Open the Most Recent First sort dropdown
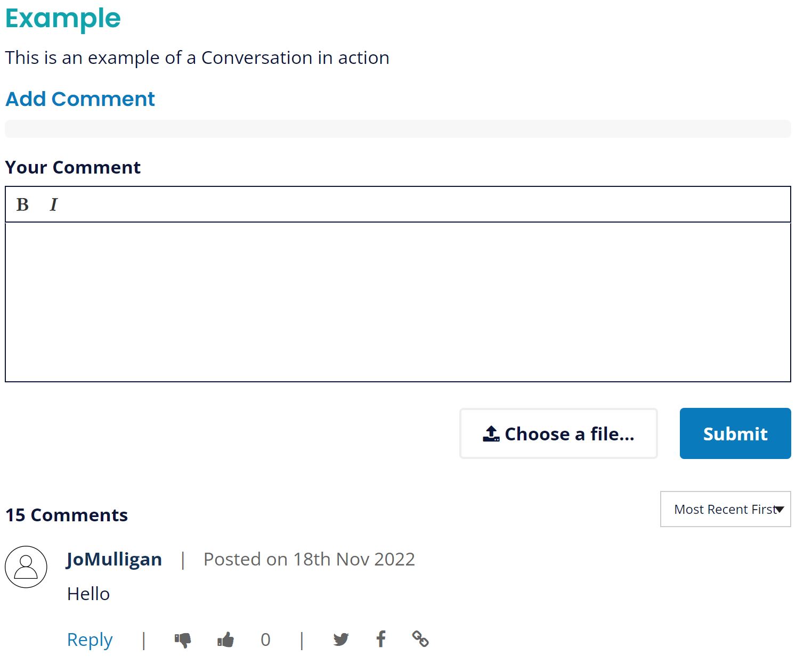 pos(725,510)
